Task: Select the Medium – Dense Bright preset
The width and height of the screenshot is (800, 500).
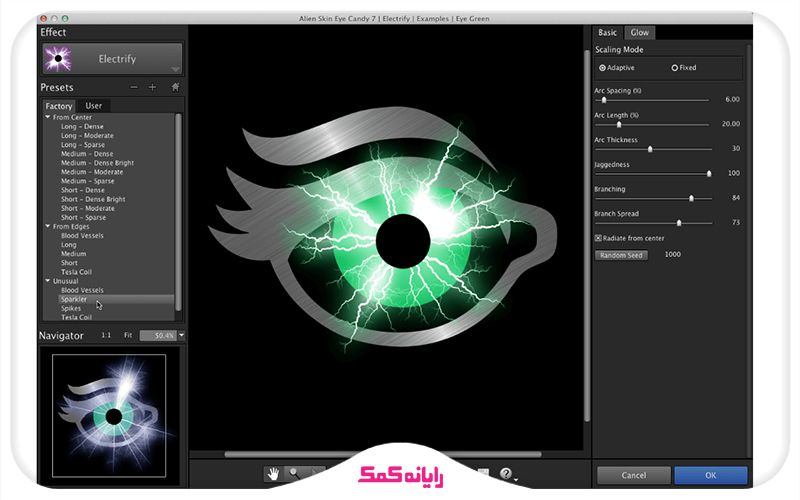Action: [x=97, y=163]
